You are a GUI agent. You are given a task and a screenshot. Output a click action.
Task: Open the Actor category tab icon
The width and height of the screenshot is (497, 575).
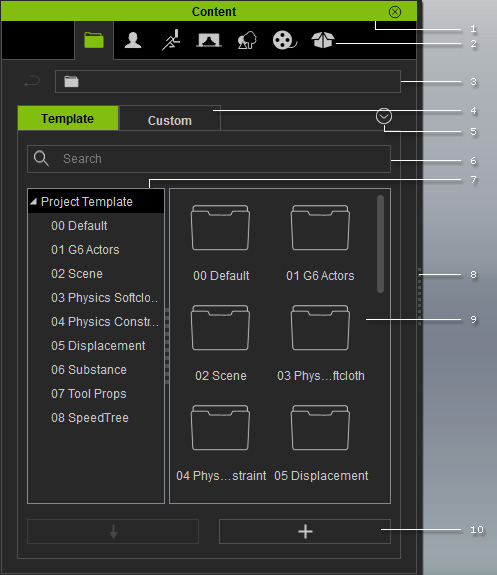point(133,40)
